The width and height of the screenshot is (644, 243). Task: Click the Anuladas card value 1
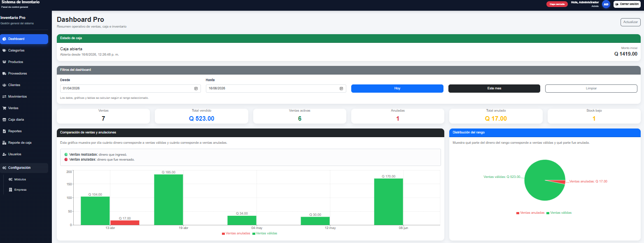pos(398,119)
